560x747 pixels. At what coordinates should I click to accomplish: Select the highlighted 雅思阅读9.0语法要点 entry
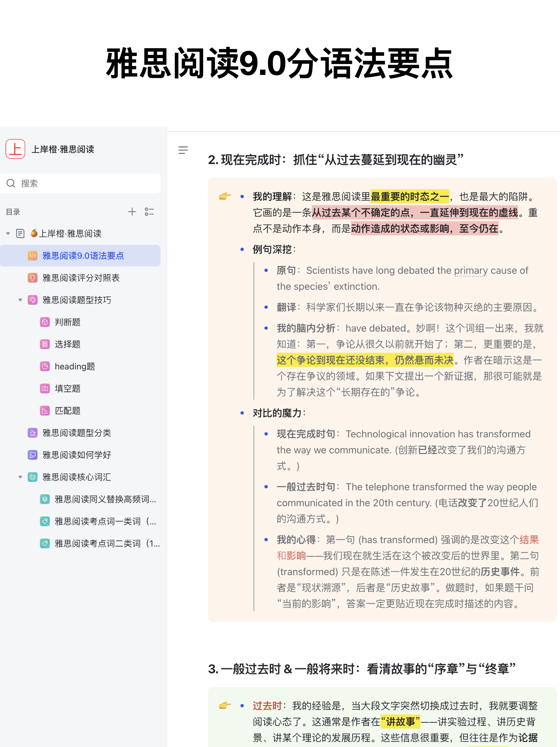click(83, 256)
